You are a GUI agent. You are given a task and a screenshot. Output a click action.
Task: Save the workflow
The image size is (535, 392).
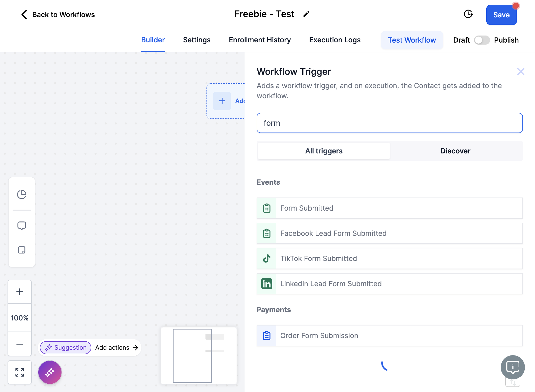coord(501,15)
